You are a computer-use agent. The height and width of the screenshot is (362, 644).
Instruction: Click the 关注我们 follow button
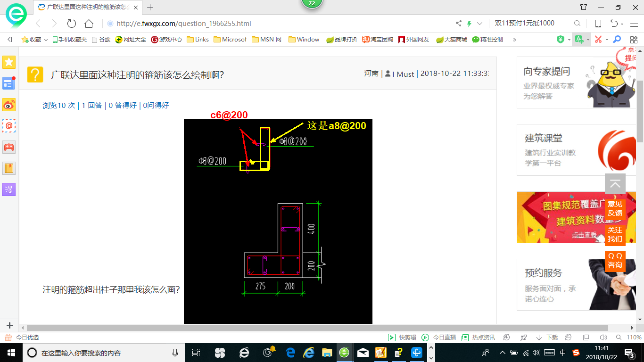[x=615, y=234]
